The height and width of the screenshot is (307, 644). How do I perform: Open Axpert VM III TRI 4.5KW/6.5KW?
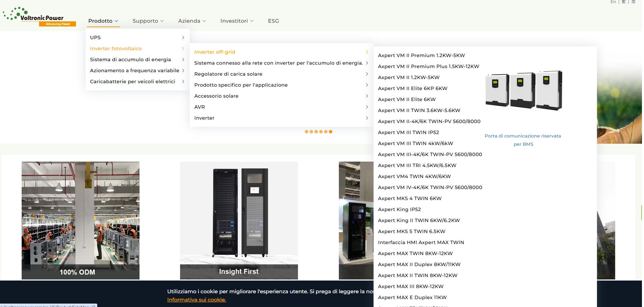point(417,165)
